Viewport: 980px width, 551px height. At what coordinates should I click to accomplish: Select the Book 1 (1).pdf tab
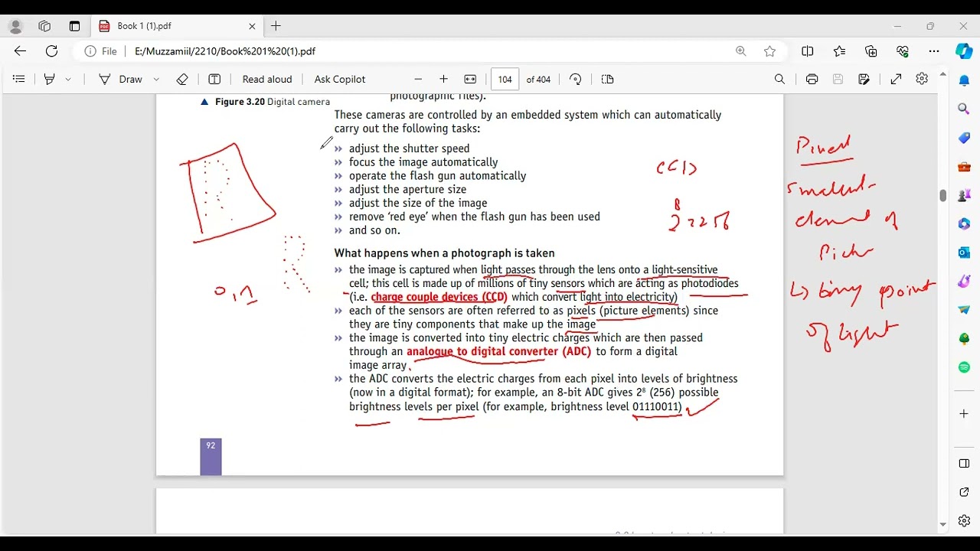click(x=177, y=26)
